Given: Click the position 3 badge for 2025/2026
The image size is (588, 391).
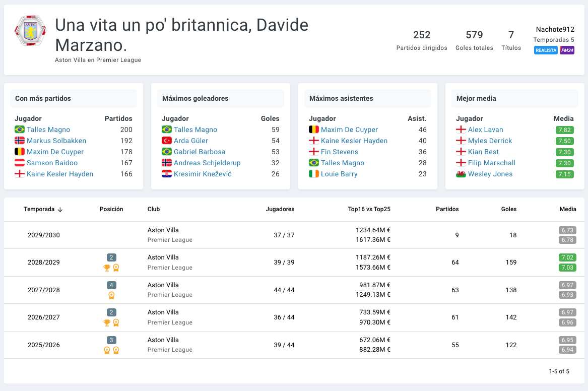Looking at the screenshot, I should (111, 340).
